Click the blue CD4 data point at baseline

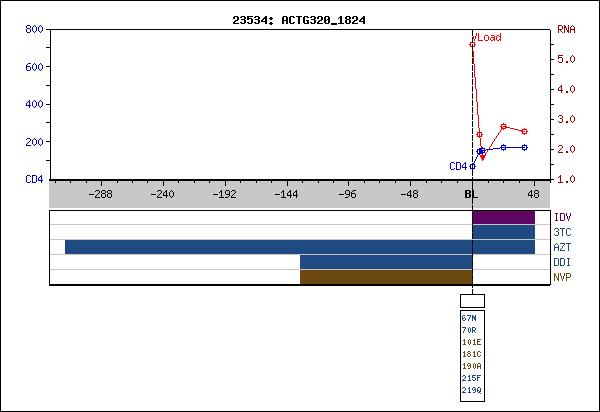click(x=472, y=166)
